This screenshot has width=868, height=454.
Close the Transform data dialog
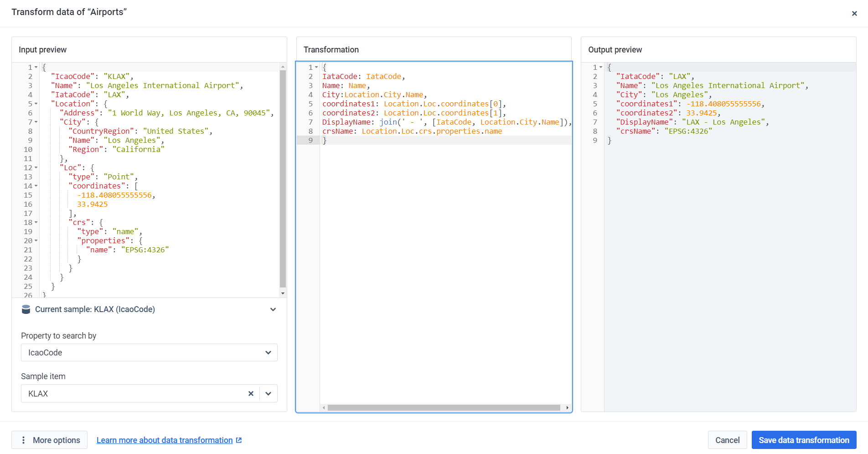pos(854,13)
